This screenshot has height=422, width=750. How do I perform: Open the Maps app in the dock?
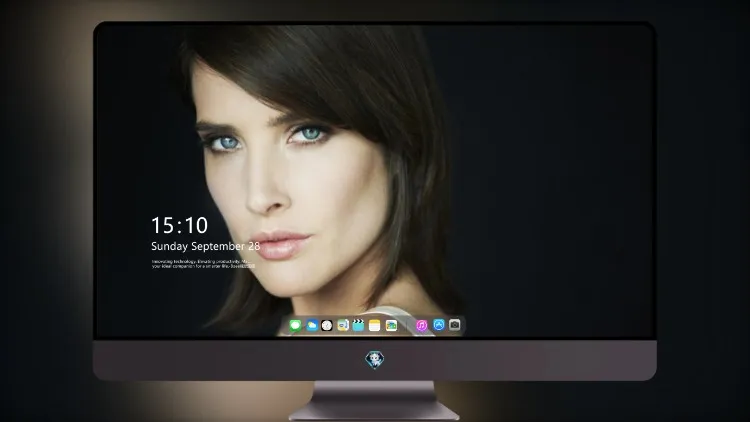click(x=343, y=326)
